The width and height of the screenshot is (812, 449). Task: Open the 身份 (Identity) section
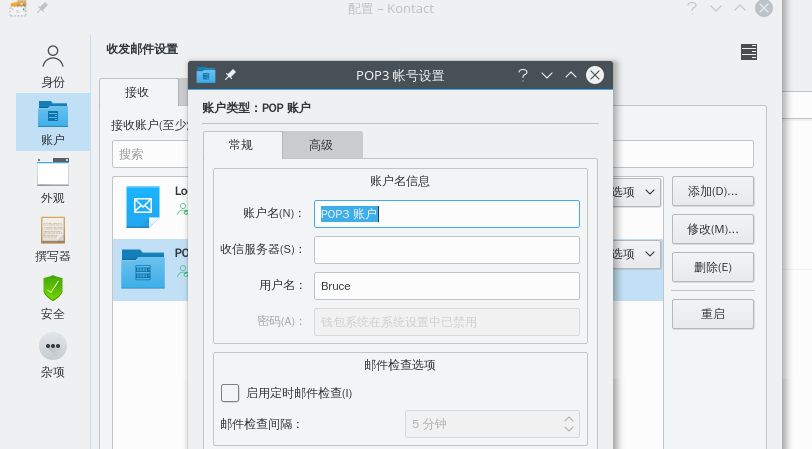53,66
